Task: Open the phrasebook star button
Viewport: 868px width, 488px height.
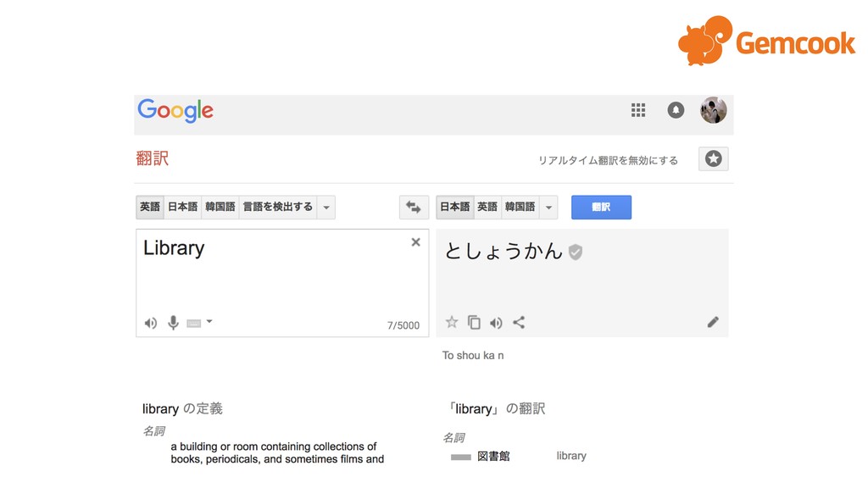Action: (713, 158)
